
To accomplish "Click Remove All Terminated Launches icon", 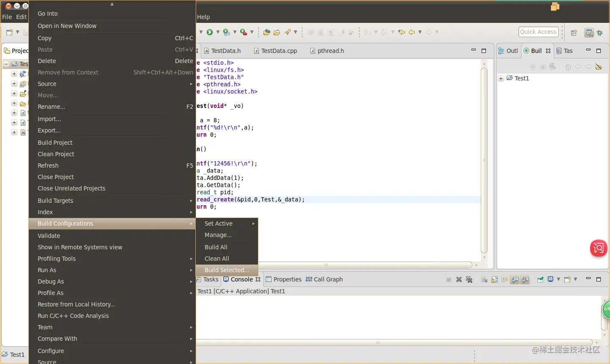I will tap(469, 279).
